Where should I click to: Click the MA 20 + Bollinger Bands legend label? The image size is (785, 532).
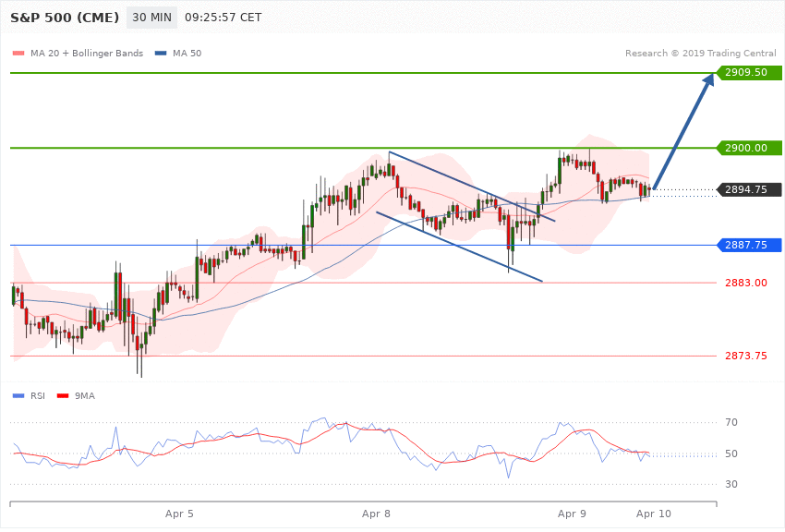[87, 54]
